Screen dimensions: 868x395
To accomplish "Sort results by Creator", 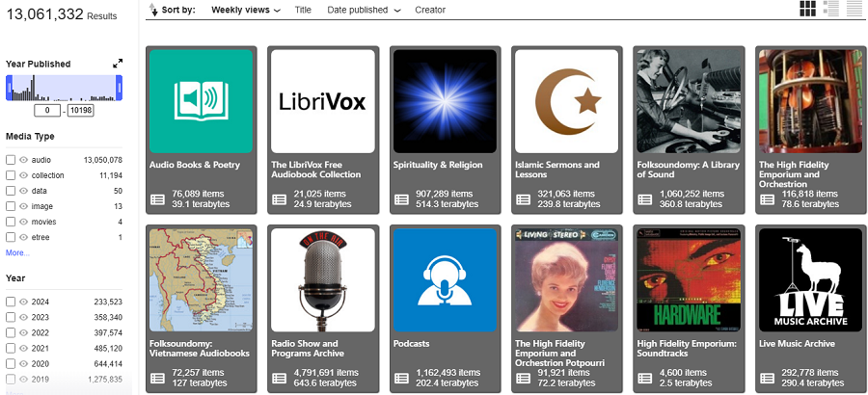I will (x=430, y=10).
